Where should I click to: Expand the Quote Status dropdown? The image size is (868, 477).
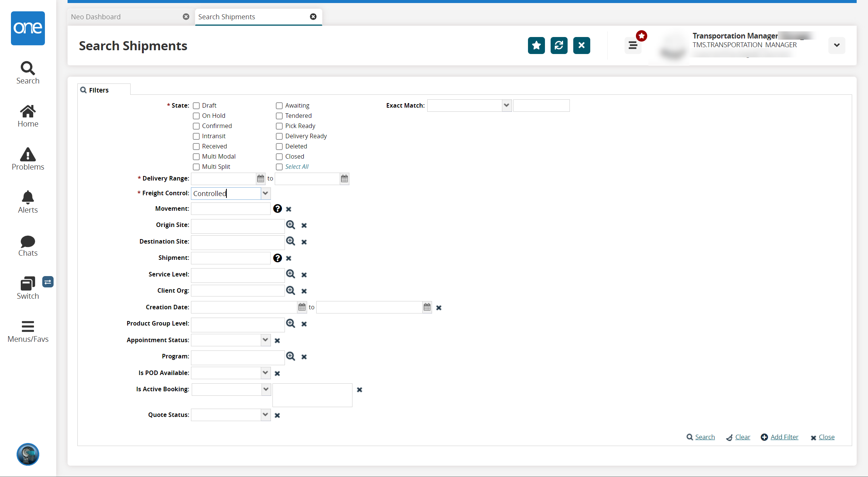pos(266,415)
